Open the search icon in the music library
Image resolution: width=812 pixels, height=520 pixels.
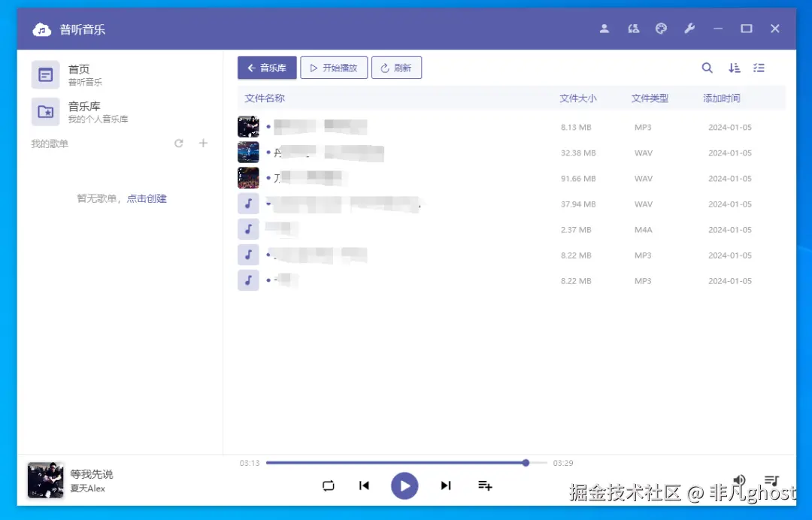click(x=707, y=68)
